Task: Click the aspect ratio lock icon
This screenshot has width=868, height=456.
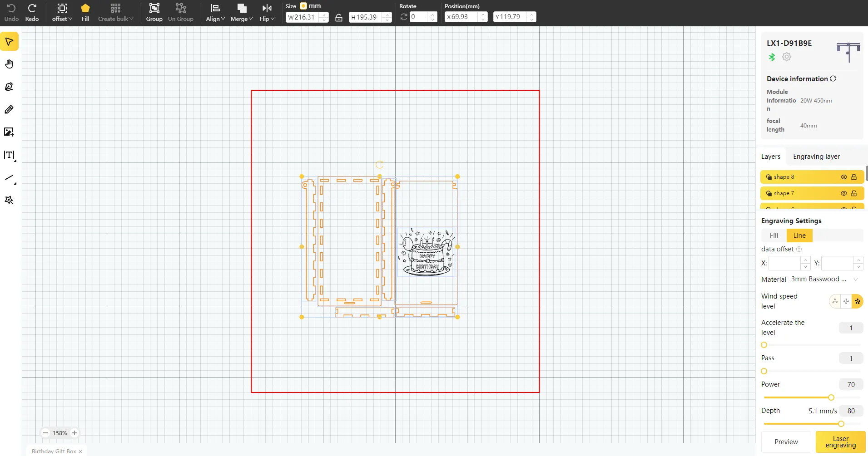Action: coord(339,18)
